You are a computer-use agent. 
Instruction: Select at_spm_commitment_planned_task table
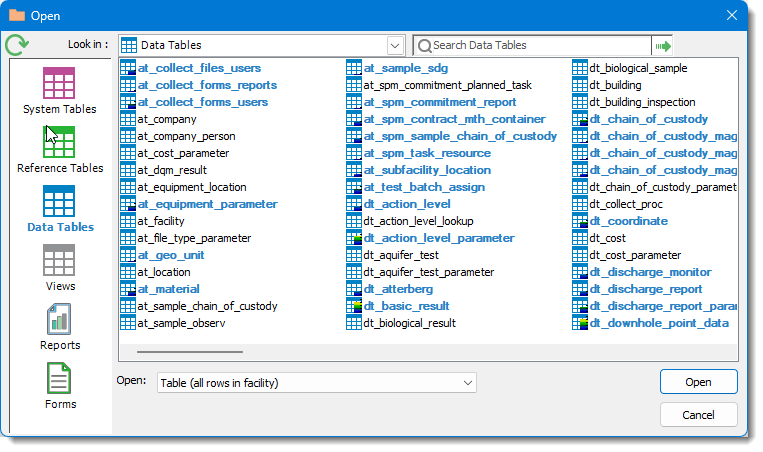(448, 85)
